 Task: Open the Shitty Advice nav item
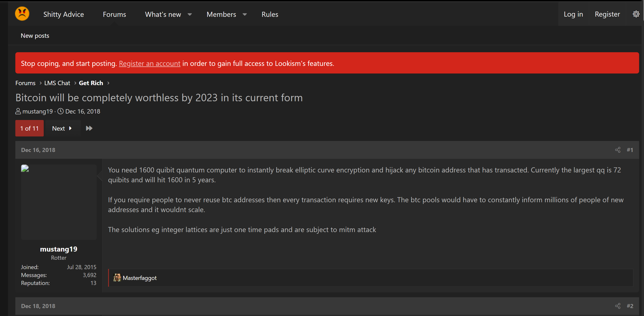click(x=64, y=14)
